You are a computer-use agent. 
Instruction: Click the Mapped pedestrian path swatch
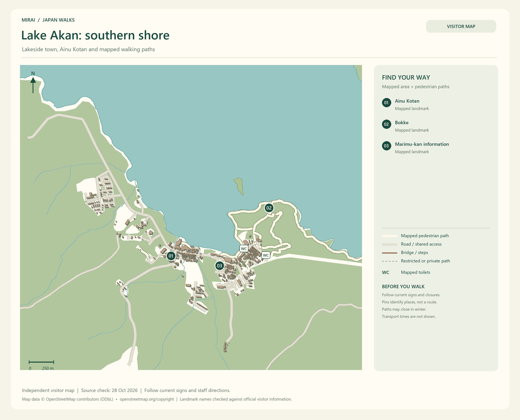tap(389, 236)
